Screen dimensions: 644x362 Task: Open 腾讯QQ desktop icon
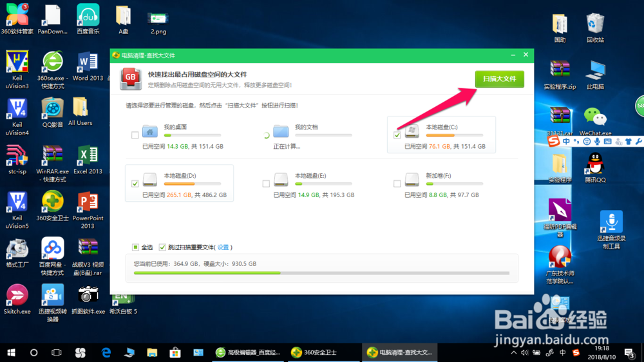[x=595, y=168]
